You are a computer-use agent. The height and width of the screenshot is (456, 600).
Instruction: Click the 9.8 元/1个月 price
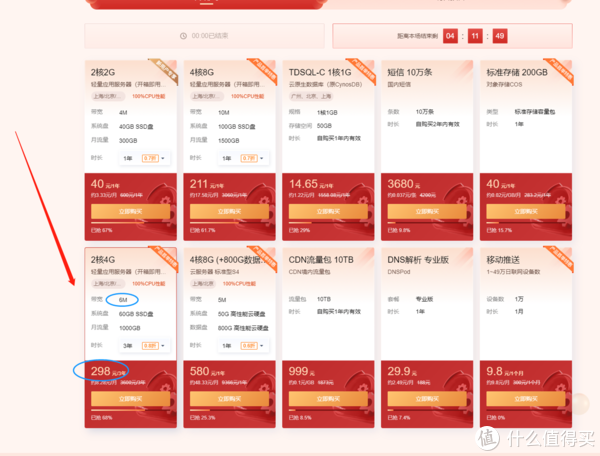pos(505,371)
